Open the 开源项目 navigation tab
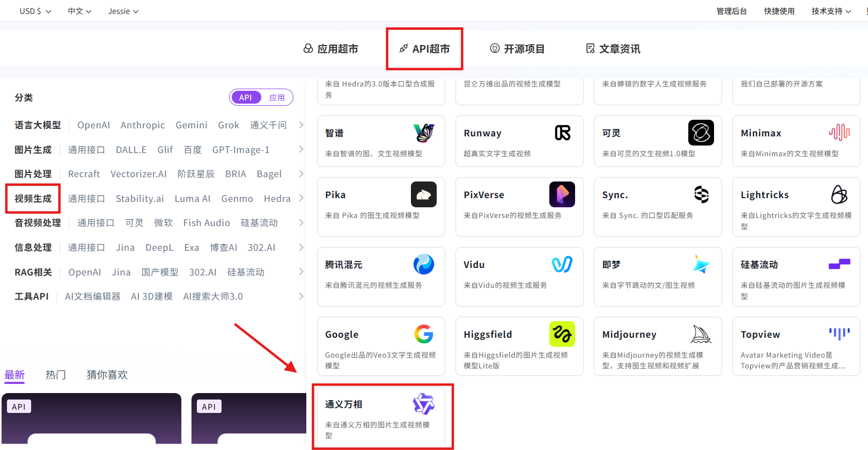 (517, 48)
